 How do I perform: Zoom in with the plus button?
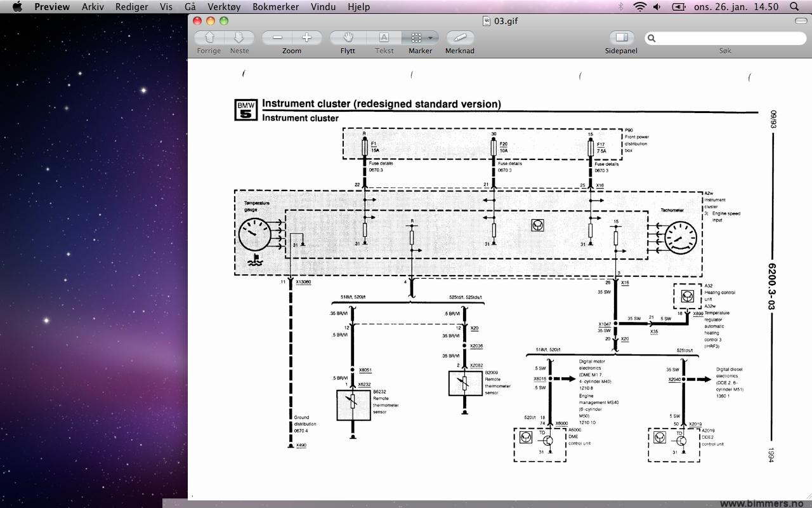(307, 37)
